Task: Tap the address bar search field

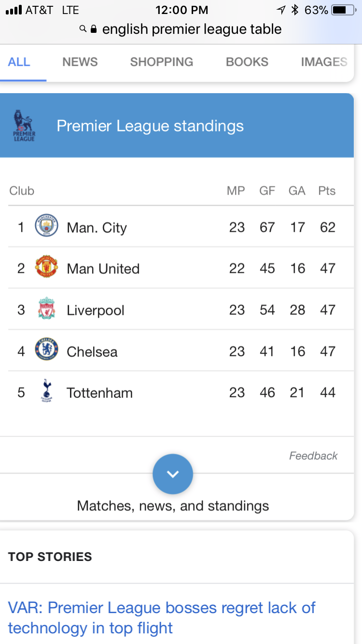Action: (191, 29)
